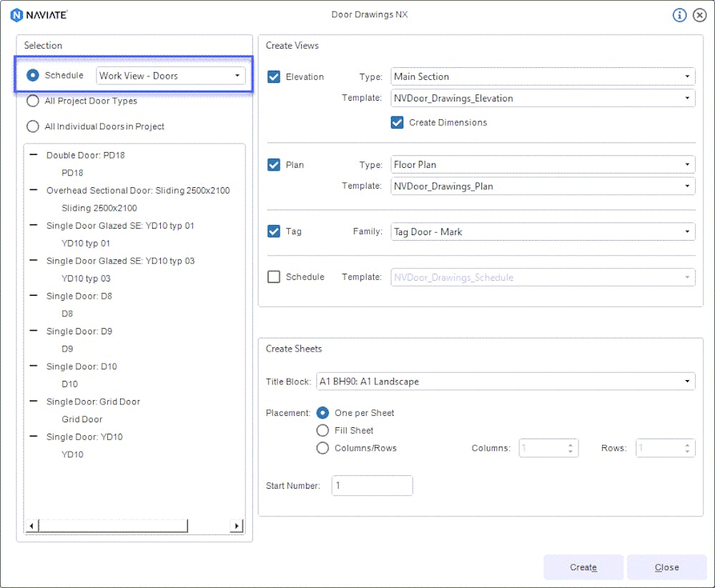This screenshot has width=715, height=588.
Task: Toggle the Create Dimensions checkbox
Action: [397, 122]
